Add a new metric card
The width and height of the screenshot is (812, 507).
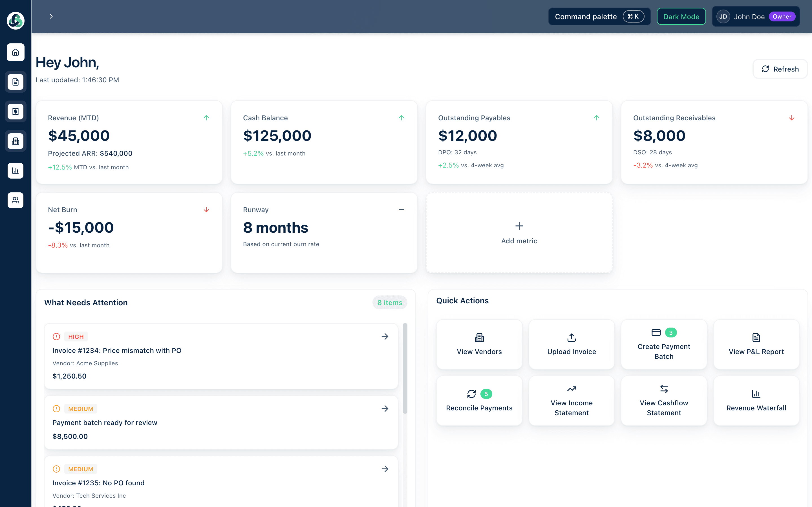pyautogui.click(x=519, y=233)
